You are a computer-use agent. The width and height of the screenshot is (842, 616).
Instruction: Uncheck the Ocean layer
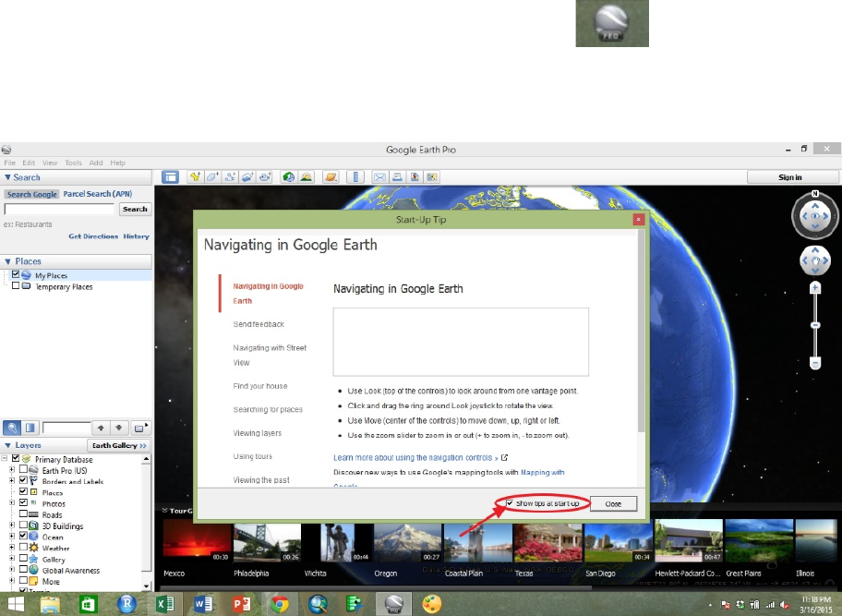[x=23, y=536]
